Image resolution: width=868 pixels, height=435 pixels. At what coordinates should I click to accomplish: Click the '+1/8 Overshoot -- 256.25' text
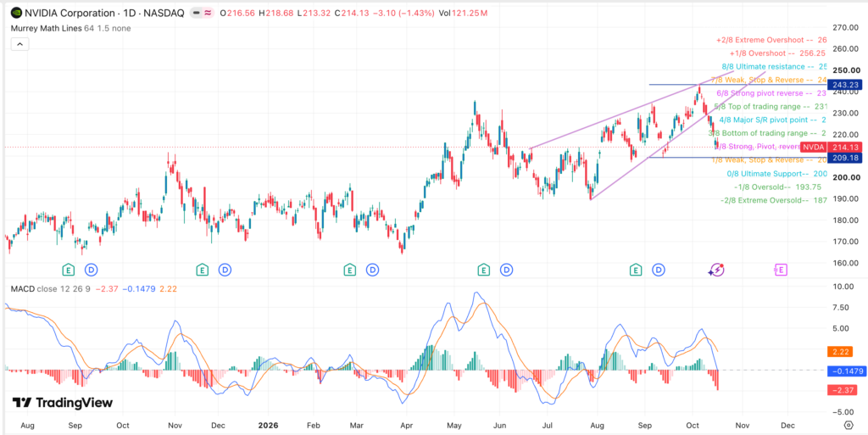coord(777,53)
